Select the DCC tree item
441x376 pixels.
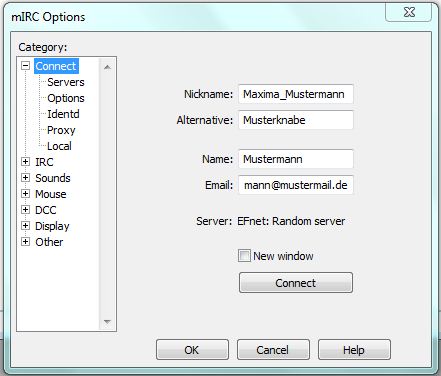coord(46,210)
